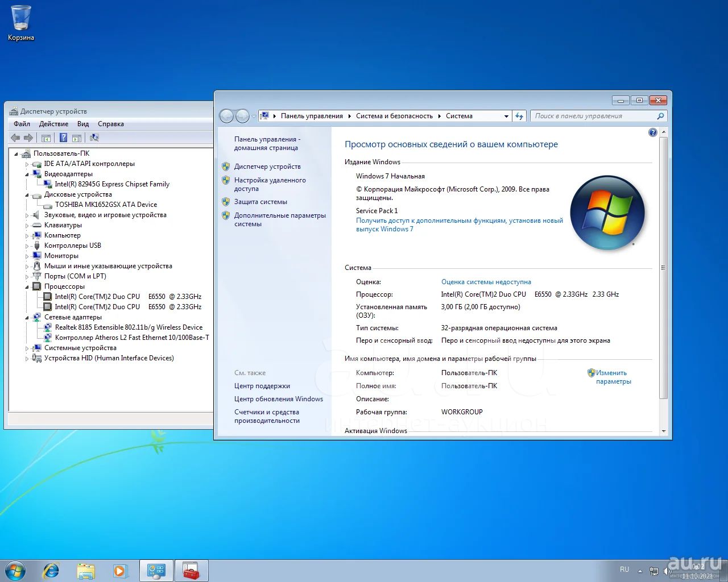This screenshot has width=728, height=582.
Task: Click the scroll down arrow in System window
Action: coord(663,431)
